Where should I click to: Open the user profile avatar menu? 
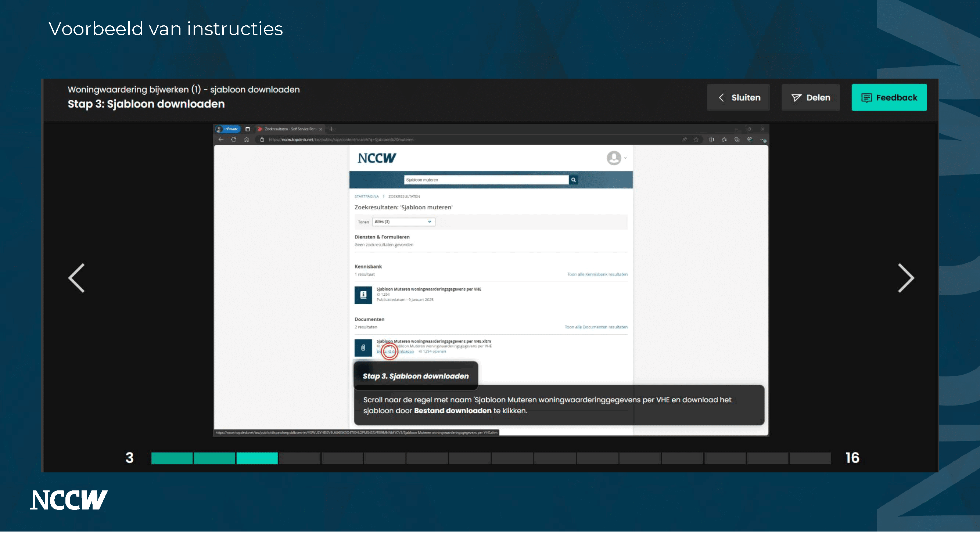(614, 158)
